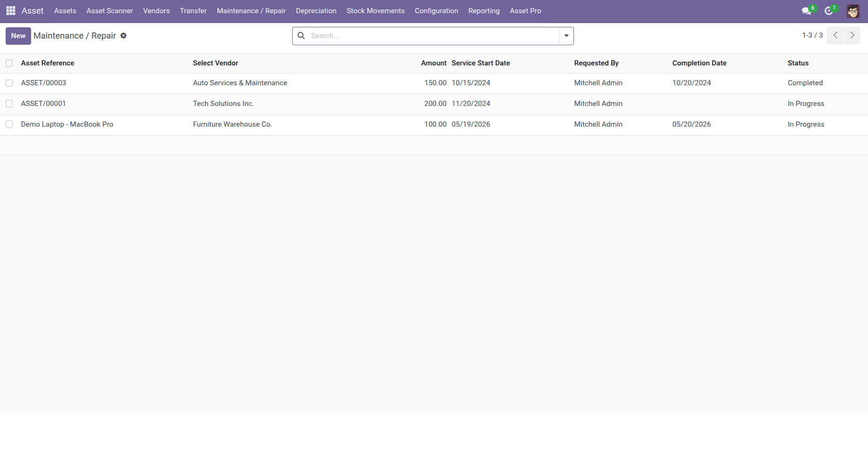Open the ASSET/00001 record

pyautogui.click(x=43, y=104)
